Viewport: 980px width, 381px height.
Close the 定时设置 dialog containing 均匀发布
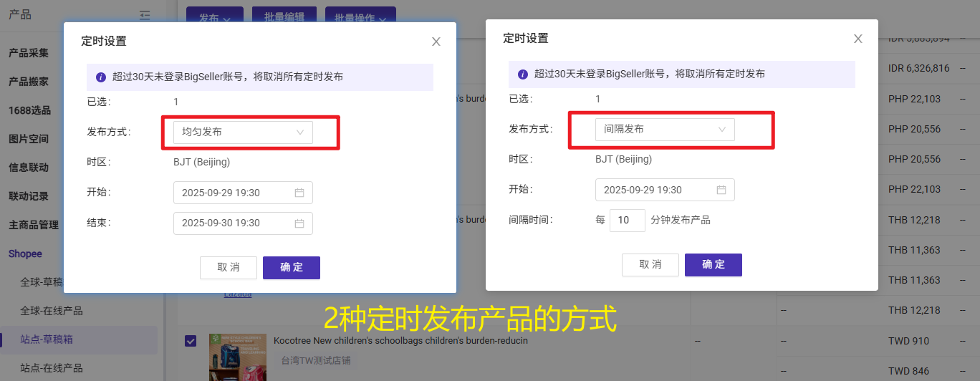tap(436, 42)
